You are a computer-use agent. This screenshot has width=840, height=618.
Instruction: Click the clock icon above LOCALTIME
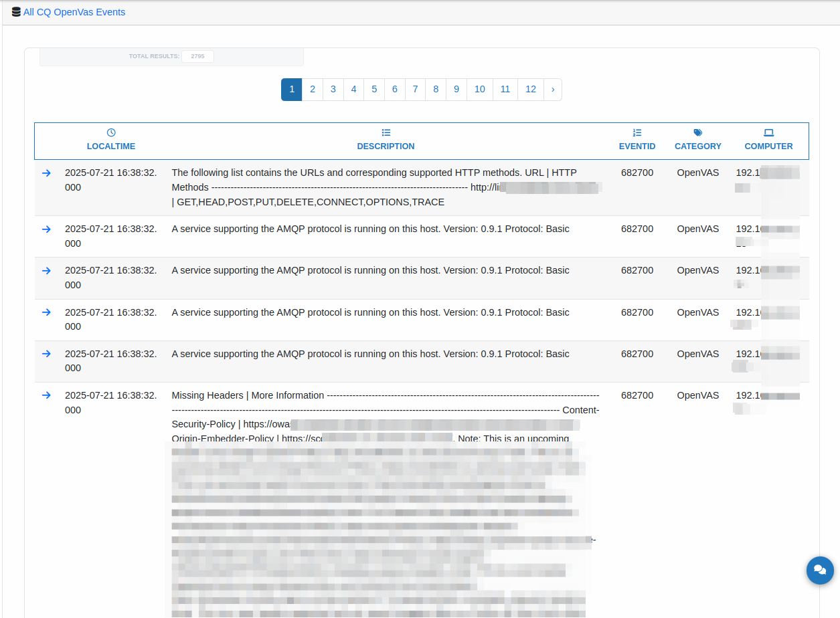[111, 132]
